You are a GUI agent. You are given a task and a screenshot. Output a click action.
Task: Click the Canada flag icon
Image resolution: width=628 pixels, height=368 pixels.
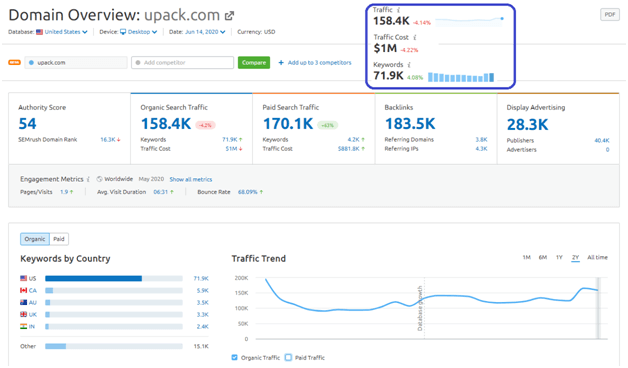tap(24, 290)
